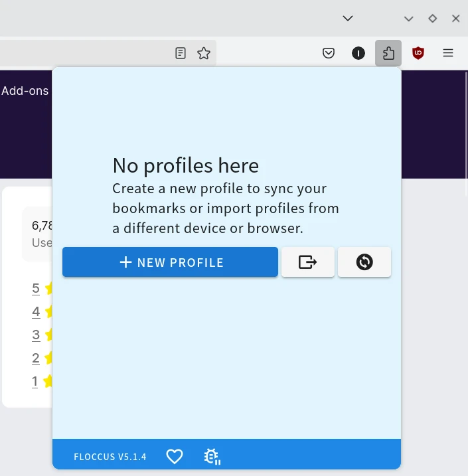Click the sync circular arrows button

364,262
